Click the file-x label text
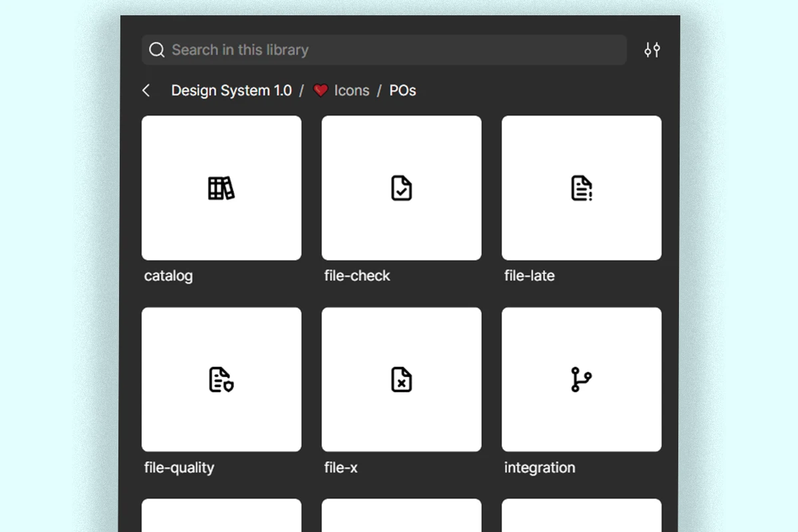 point(340,467)
